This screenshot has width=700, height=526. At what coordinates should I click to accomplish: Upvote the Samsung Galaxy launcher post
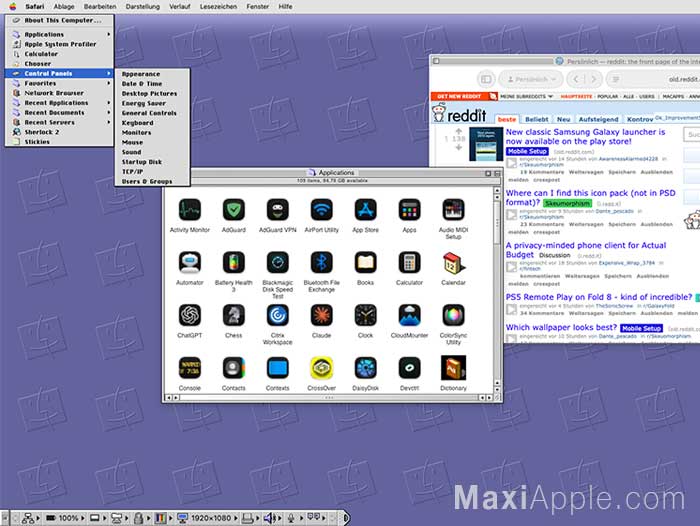click(x=458, y=131)
